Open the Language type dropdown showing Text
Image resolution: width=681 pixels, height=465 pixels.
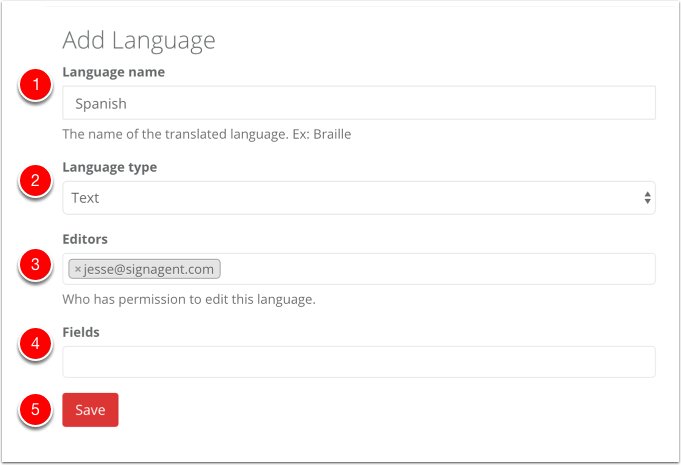click(359, 198)
